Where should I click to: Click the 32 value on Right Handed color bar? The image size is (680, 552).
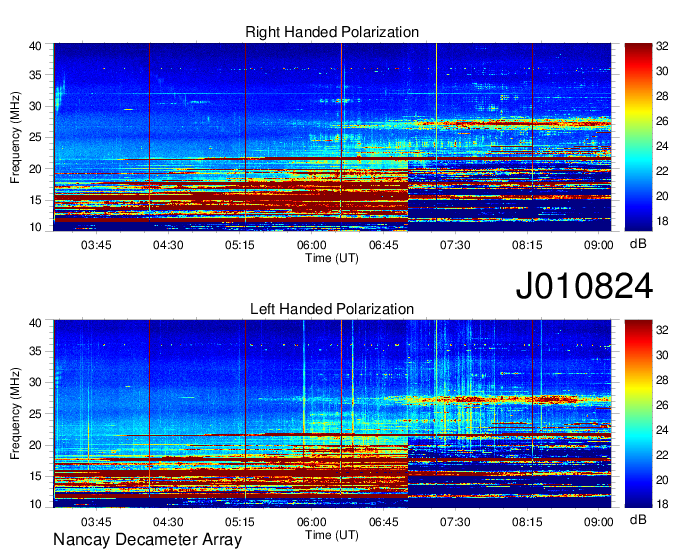tap(662, 46)
